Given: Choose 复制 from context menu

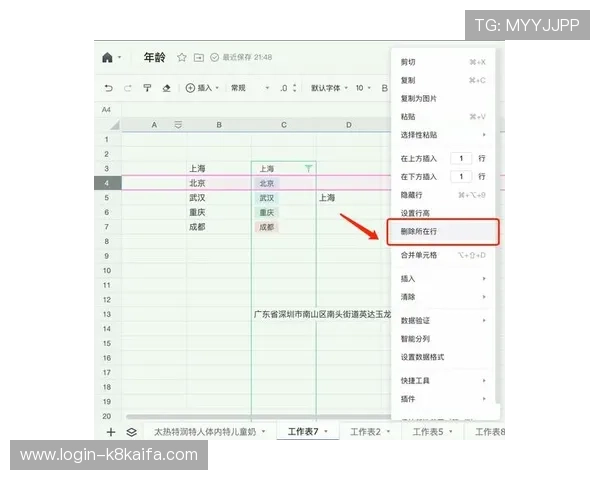Looking at the screenshot, I should click(443, 80).
